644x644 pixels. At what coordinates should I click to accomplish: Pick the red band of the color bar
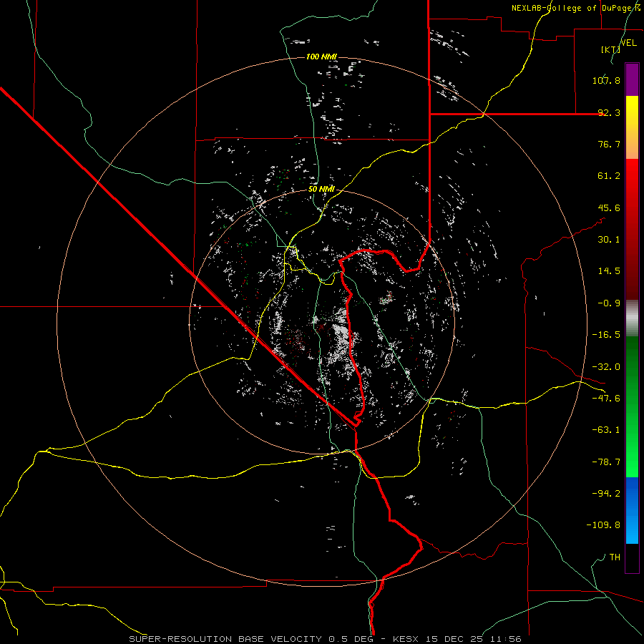632,229
